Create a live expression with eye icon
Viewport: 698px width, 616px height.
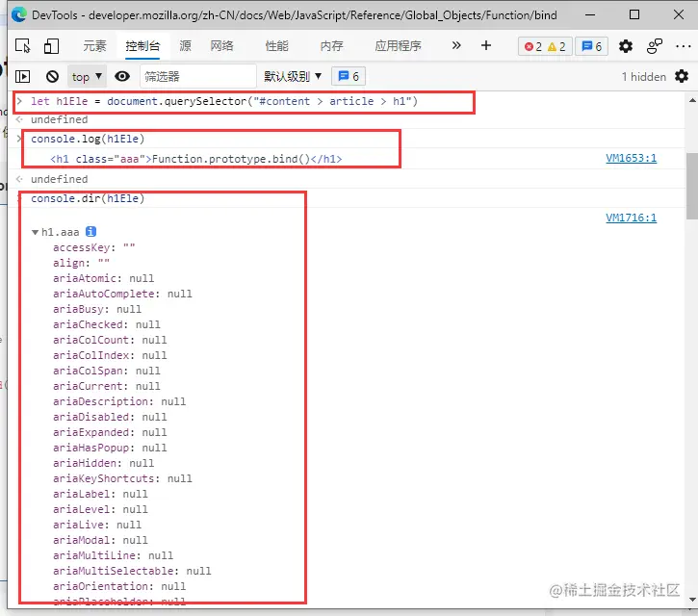click(x=122, y=77)
